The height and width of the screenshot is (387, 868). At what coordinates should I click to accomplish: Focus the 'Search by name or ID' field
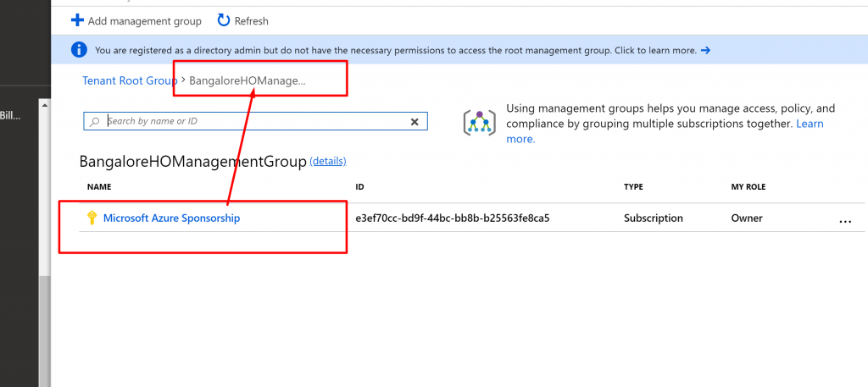tap(254, 121)
